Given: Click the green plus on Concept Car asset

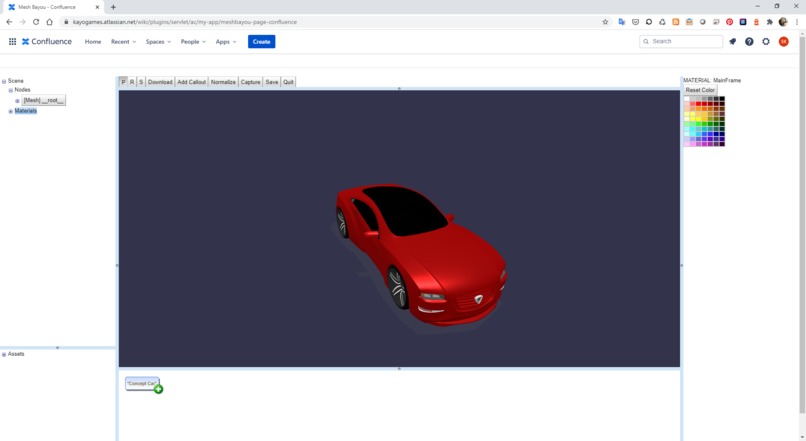Looking at the screenshot, I should [x=158, y=389].
